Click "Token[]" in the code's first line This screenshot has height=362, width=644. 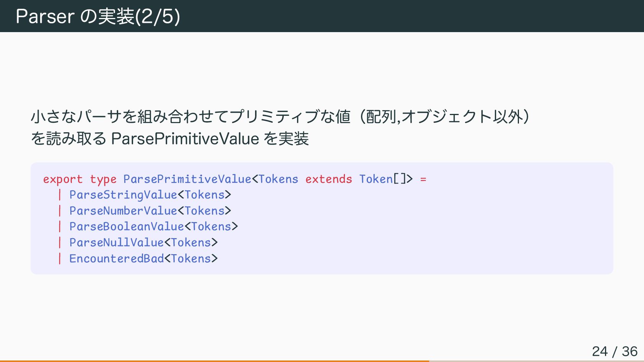tap(382, 179)
